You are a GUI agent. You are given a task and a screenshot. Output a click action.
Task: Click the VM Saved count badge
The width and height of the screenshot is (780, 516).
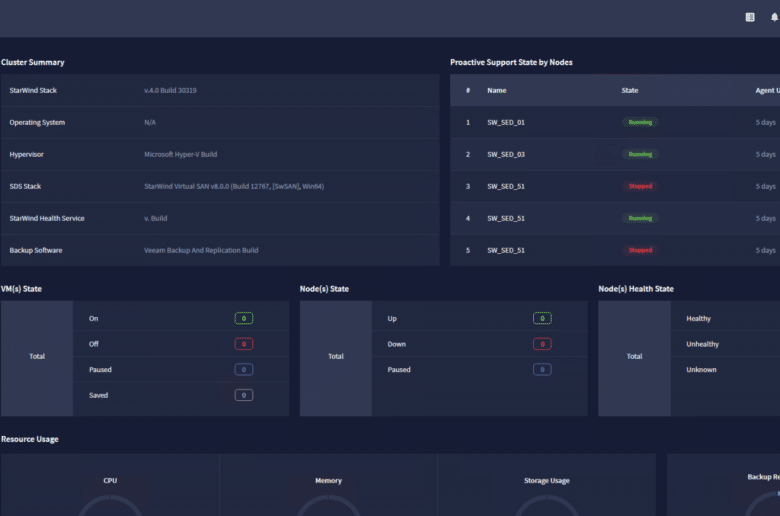[x=244, y=395]
